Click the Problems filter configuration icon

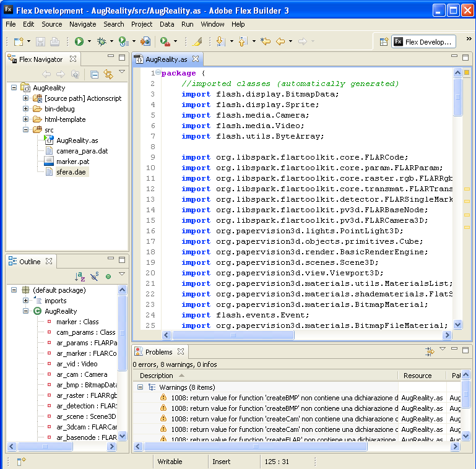[x=430, y=351]
